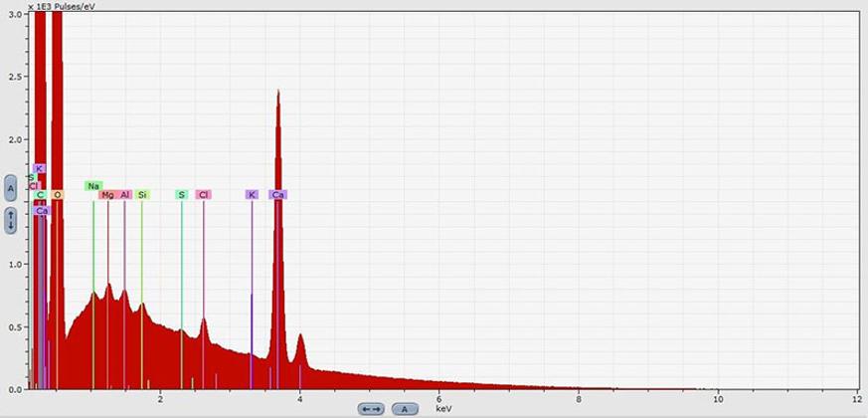The image size is (868, 418).
Task: Select the C element label
Action: click(x=40, y=195)
